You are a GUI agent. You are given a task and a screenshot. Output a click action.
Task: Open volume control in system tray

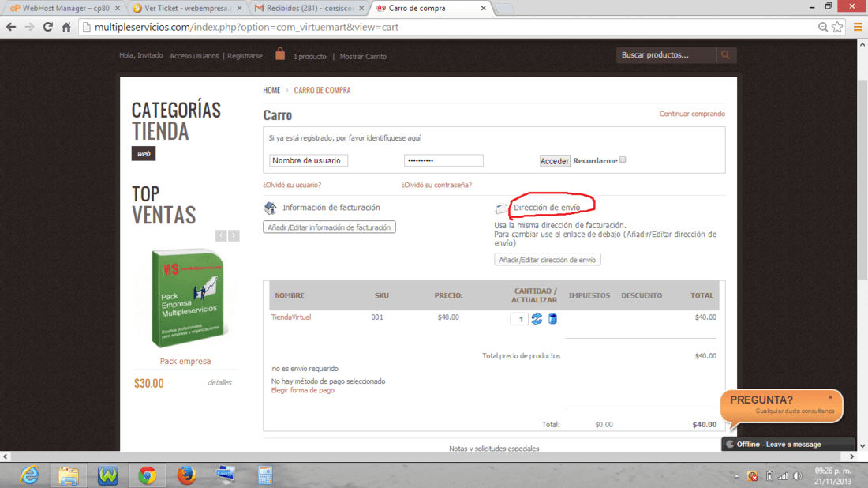(798, 476)
